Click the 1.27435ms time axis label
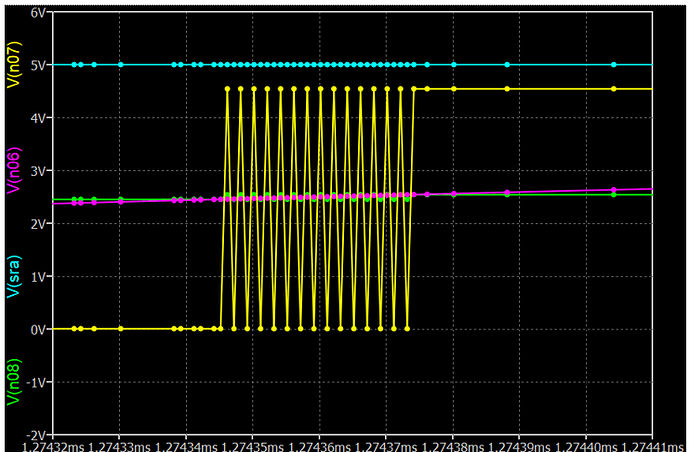 point(252,445)
